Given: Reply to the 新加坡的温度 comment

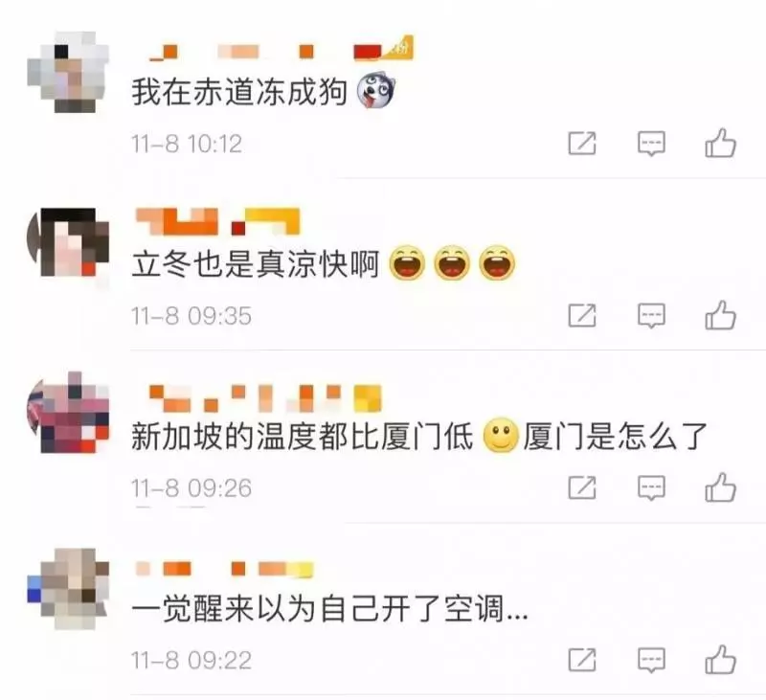Looking at the screenshot, I should [651, 487].
